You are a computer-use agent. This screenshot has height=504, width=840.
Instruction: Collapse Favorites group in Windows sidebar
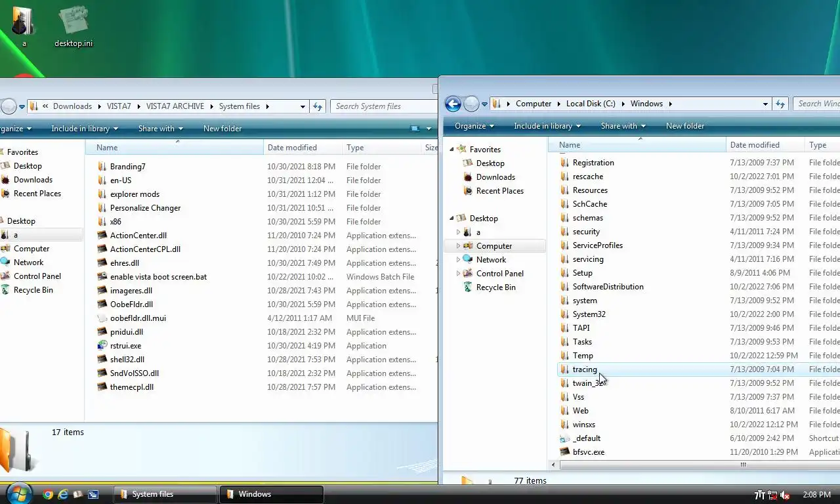(451, 150)
